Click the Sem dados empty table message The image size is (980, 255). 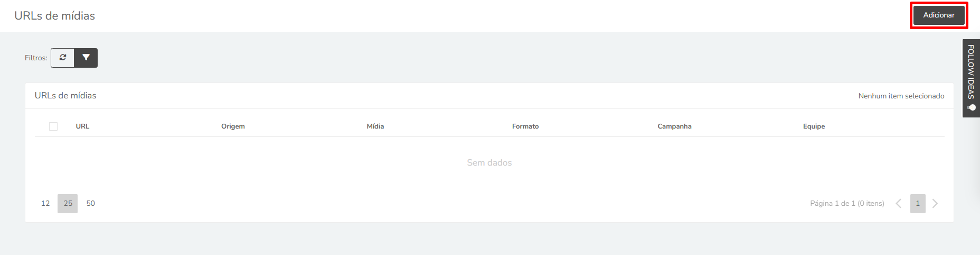click(x=489, y=163)
